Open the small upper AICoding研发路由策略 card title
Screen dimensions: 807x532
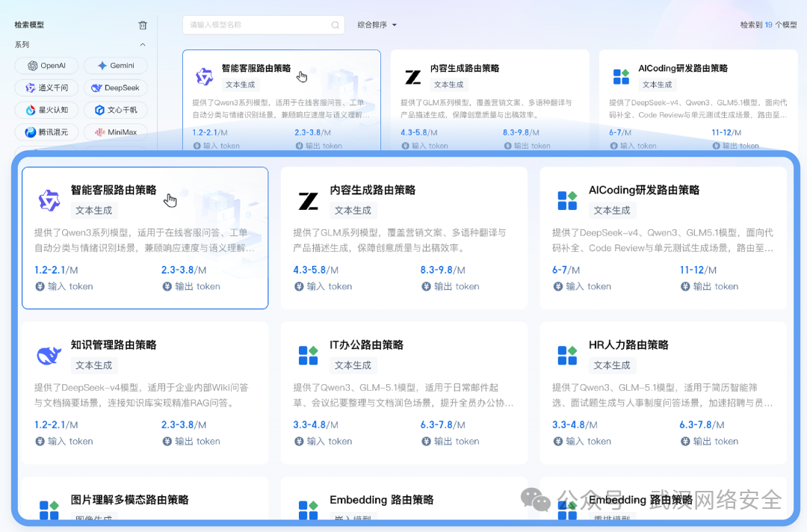tap(683, 68)
